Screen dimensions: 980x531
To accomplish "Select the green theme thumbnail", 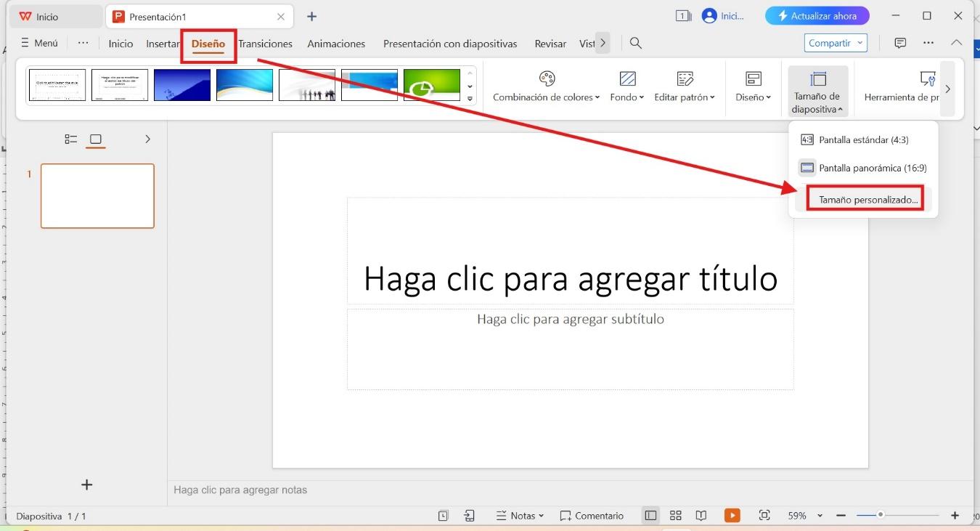I will click(x=431, y=84).
